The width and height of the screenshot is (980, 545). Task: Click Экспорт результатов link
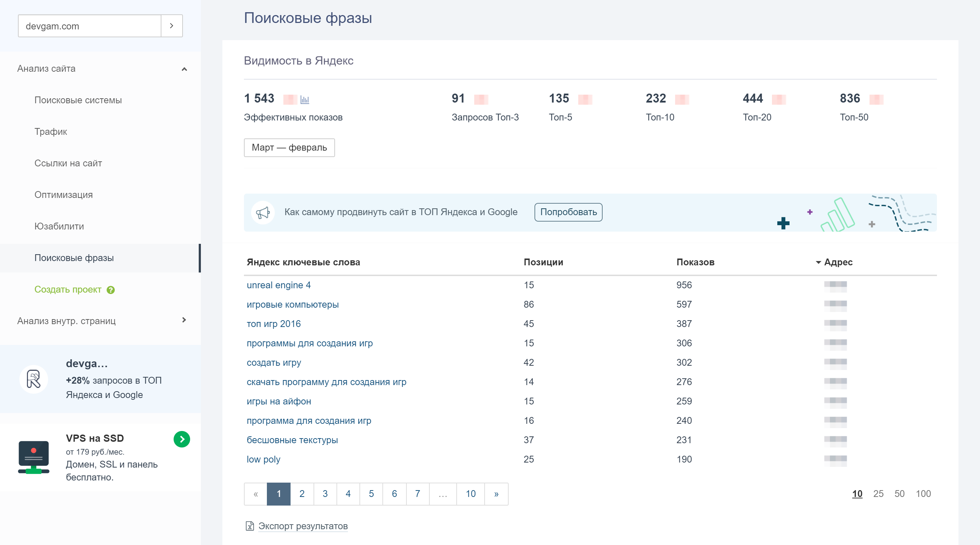tap(303, 526)
